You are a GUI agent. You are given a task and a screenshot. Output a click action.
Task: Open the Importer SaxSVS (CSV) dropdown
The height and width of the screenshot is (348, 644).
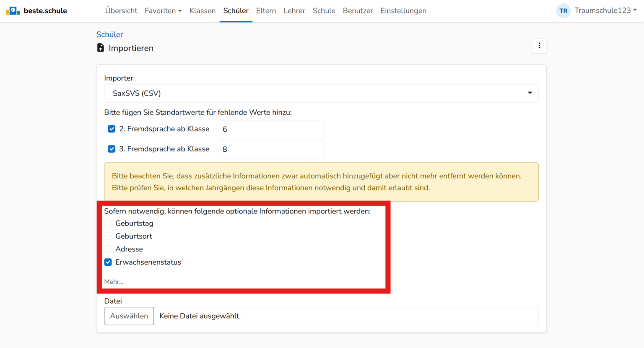(x=321, y=93)
